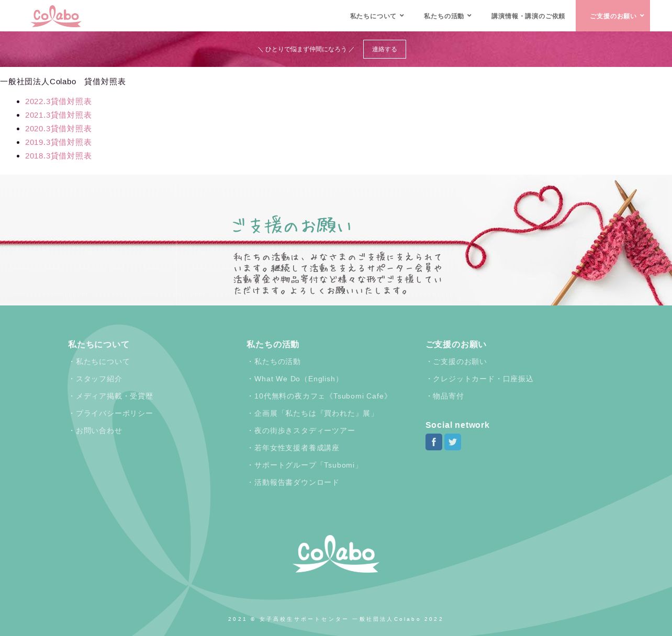The height and width of the screenshot is (636, 672).
Task: Expand the ご支援のお願い menu chevron
Action: 642,16
